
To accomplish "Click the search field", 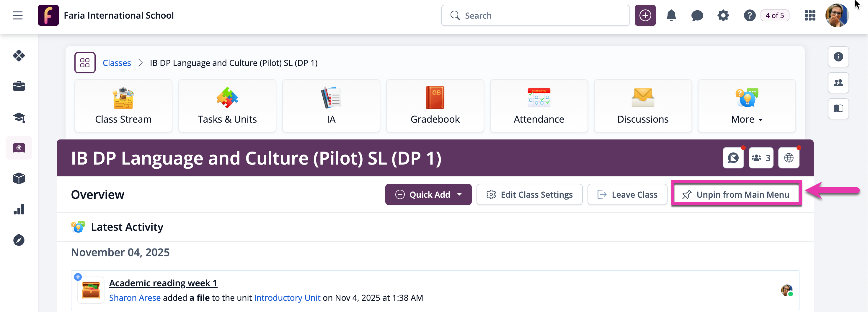I will point(535,16).
